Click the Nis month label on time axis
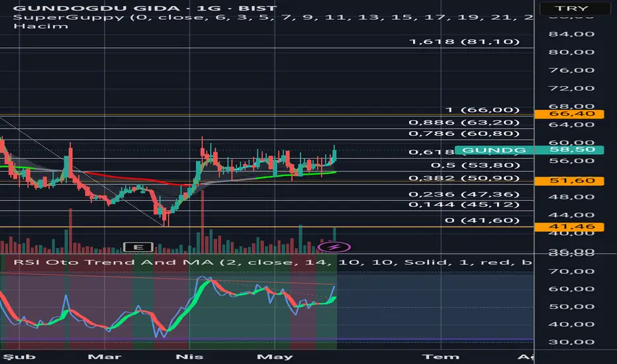The image size is (617, 364). click(x=189, y=357)
